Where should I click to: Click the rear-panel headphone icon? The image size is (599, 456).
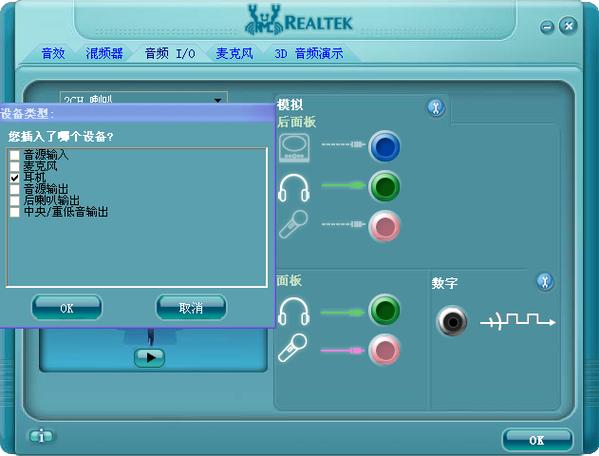point(294,188)
